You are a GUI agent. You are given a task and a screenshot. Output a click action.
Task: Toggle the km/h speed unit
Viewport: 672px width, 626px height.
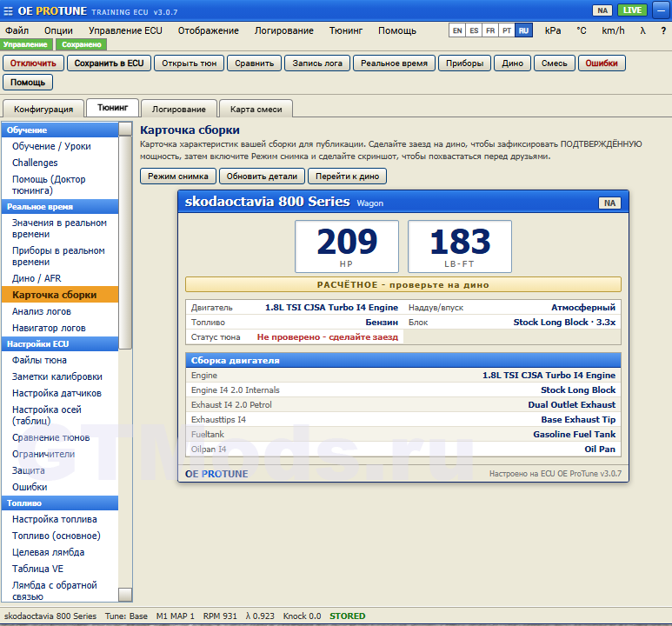tap(613, 30)
